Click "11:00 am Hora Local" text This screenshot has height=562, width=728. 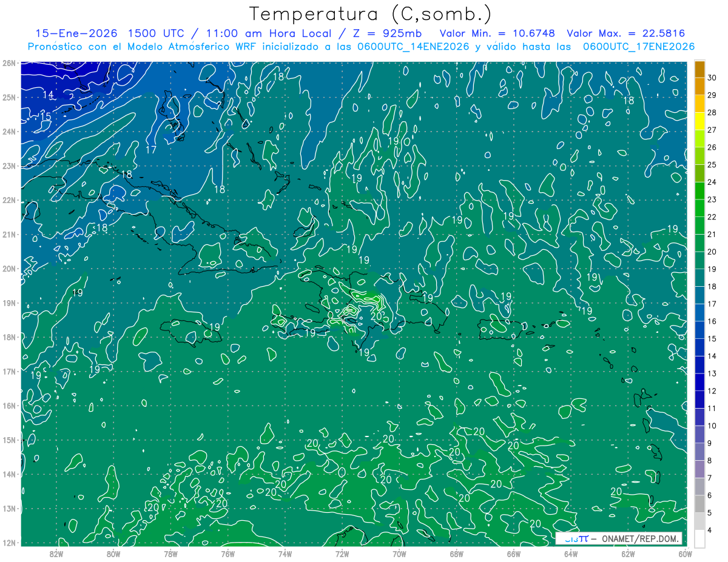point(265,33)
